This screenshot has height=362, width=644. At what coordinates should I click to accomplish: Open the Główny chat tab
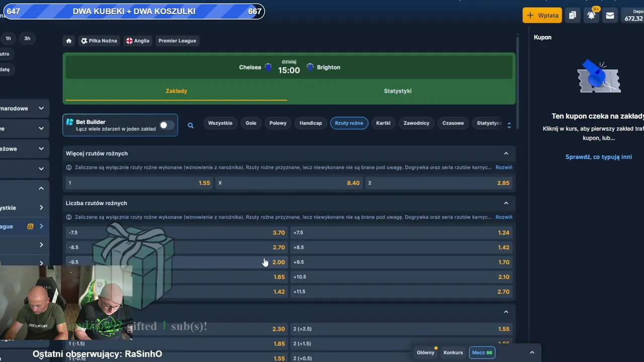click(x=426, y=352)
